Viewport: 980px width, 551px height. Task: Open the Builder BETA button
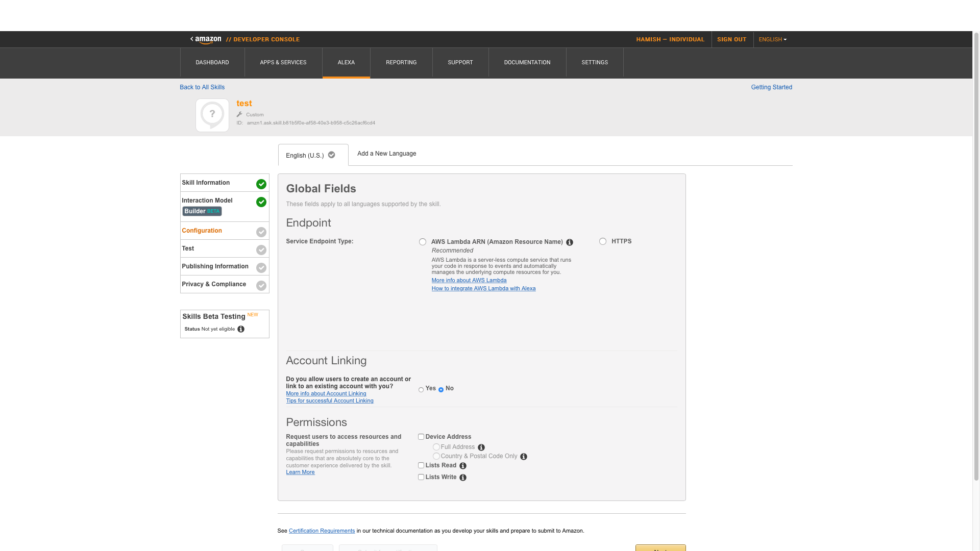202,211
